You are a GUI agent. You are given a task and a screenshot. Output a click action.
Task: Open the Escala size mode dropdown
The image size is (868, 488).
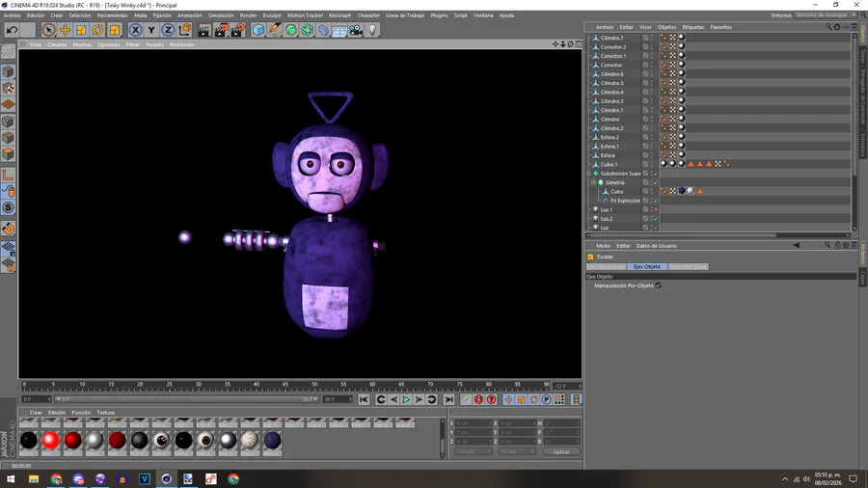[517, 451]
